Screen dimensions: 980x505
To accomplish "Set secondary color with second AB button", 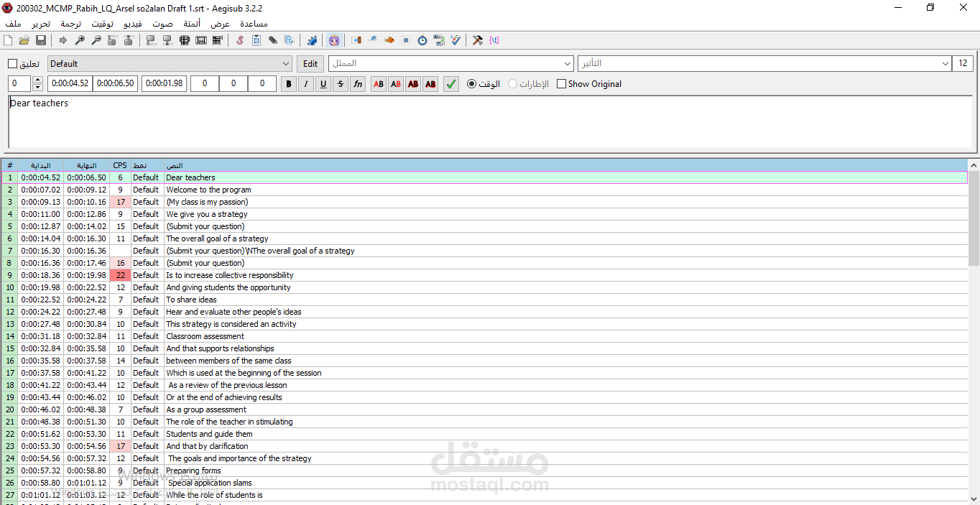I will click(396, 84).
